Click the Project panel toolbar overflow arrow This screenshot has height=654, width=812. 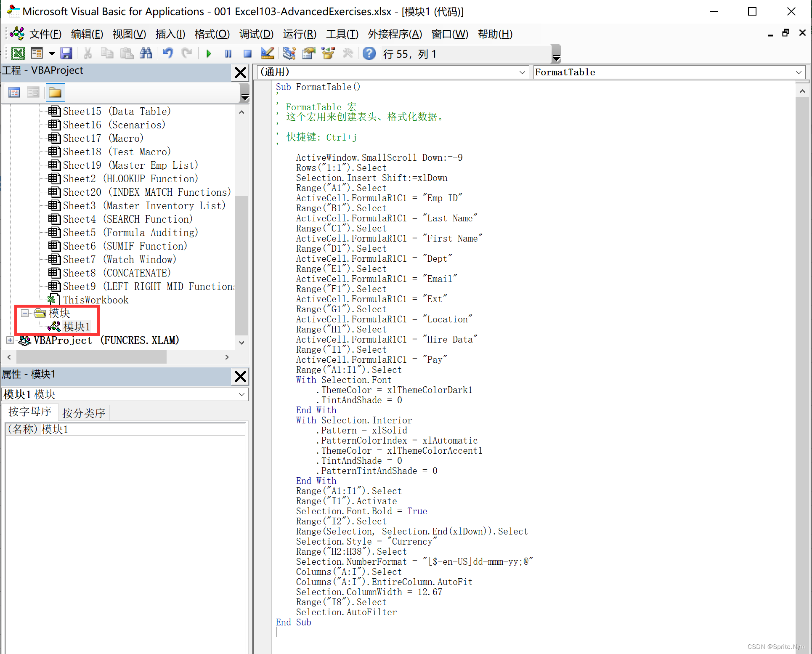[x=244, y=93]
